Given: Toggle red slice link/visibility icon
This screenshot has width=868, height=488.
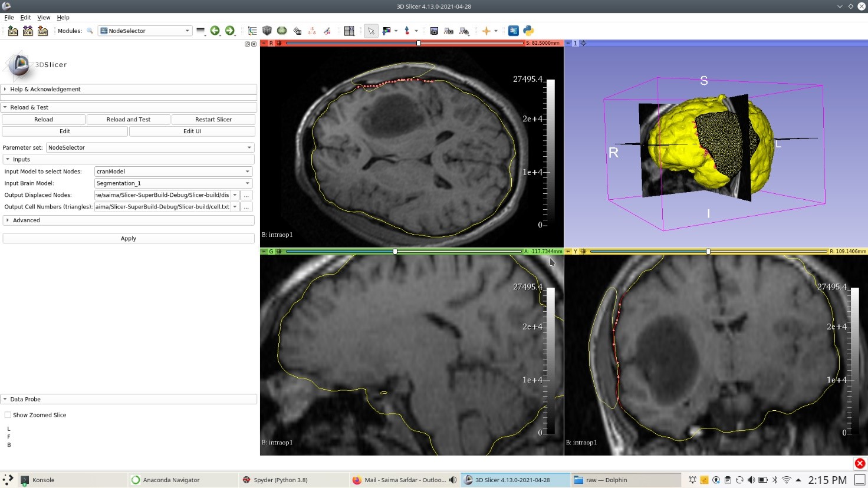Looking at the screenshot, I should (x=279, y=43).
